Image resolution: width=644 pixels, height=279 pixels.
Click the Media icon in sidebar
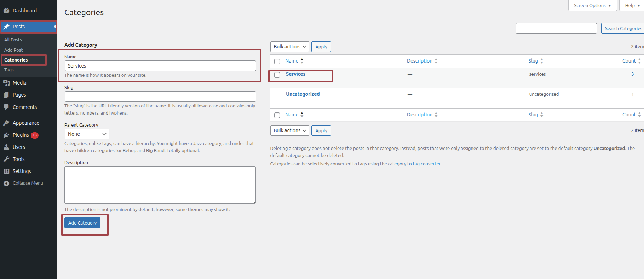click(x=6, y=83)
